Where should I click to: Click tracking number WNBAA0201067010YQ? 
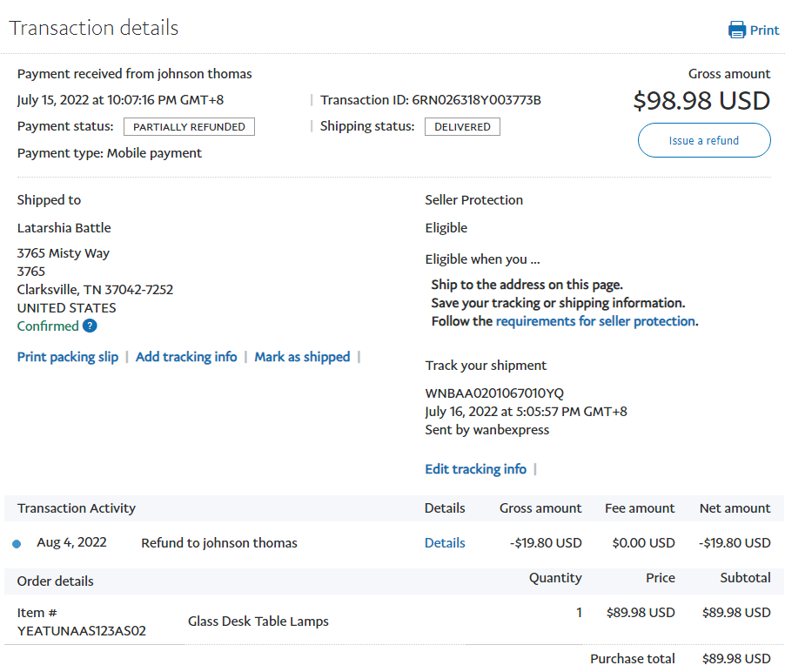coord(494,393)
